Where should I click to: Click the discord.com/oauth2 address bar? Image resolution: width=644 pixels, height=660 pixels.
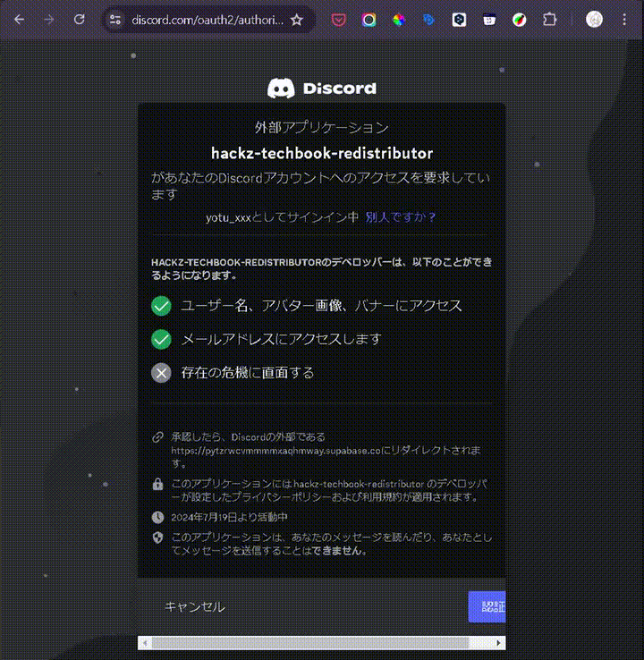click(208, 20)
